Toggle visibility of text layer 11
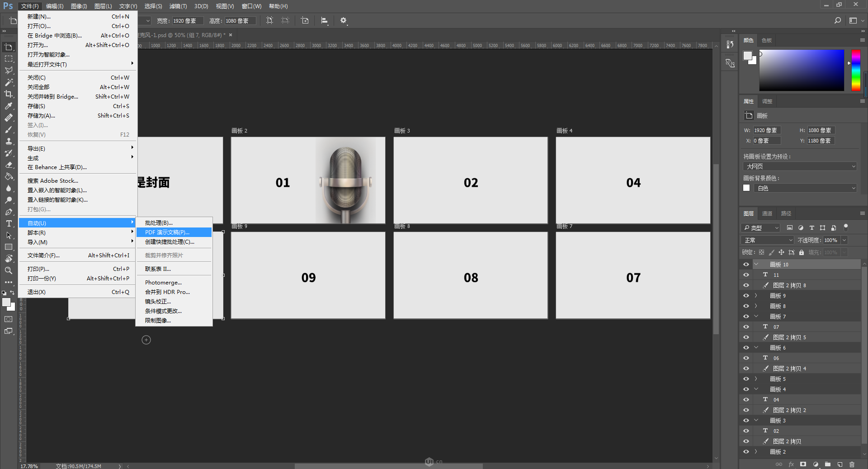This screenshot has width=868, height=469. pyautogui.click(x=746, y=275)
